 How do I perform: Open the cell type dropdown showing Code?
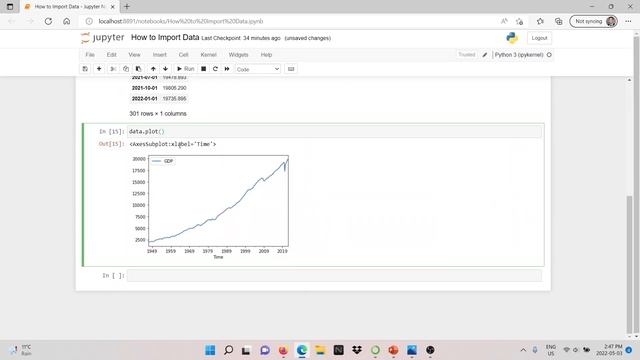[x=258, y=69]
